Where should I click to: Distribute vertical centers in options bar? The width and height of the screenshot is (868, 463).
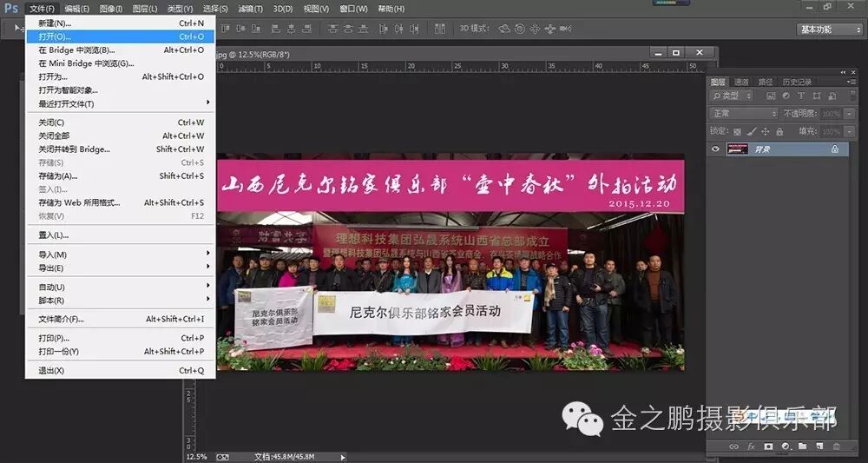click(x=348, y=29)
